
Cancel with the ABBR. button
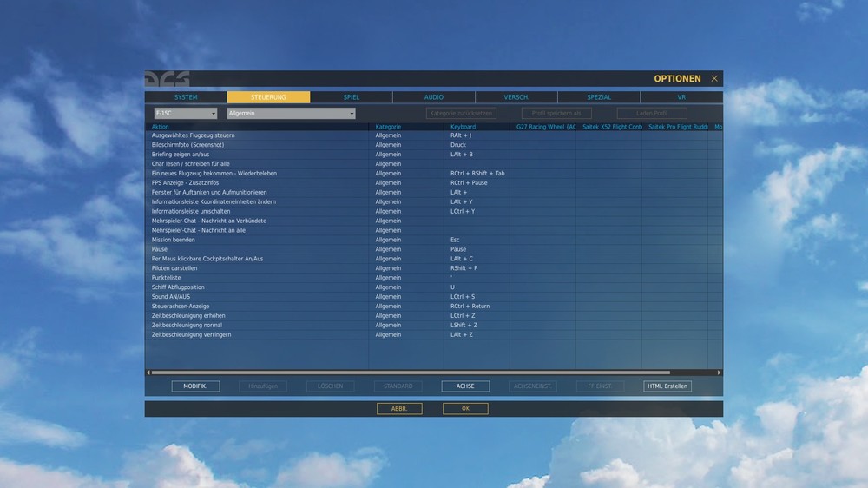[x=399, y=409]
